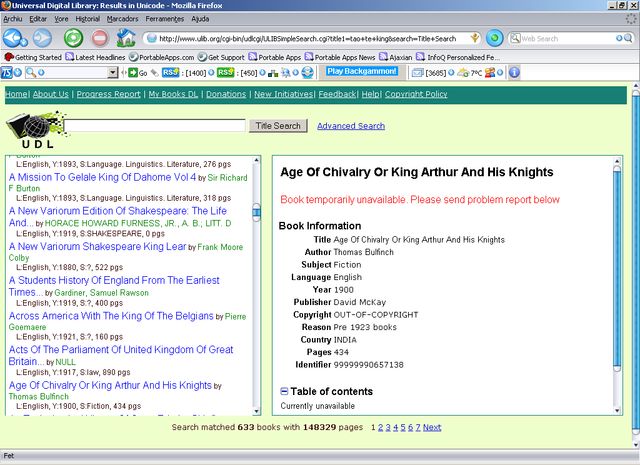
Task: Click the book details panel scrollbar thumb
Action: 617,268
